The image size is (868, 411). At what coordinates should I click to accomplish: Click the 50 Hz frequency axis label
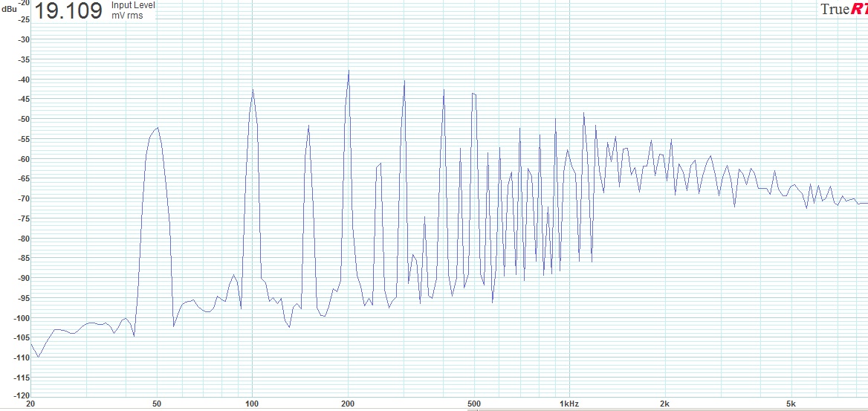tap(157, 404)
